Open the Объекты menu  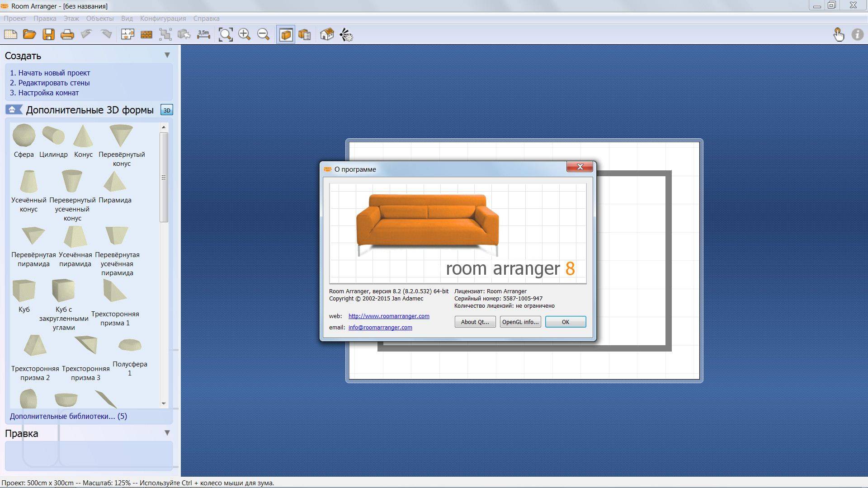click(x=100, y=19)
